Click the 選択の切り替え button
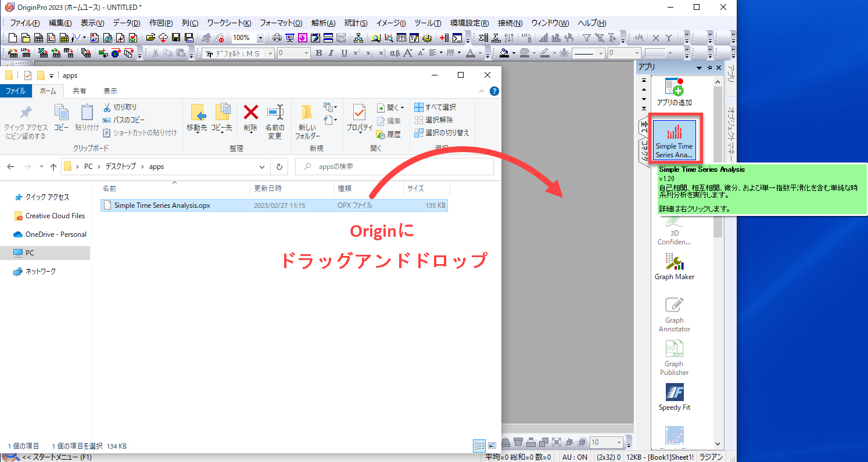 [442, 132]
